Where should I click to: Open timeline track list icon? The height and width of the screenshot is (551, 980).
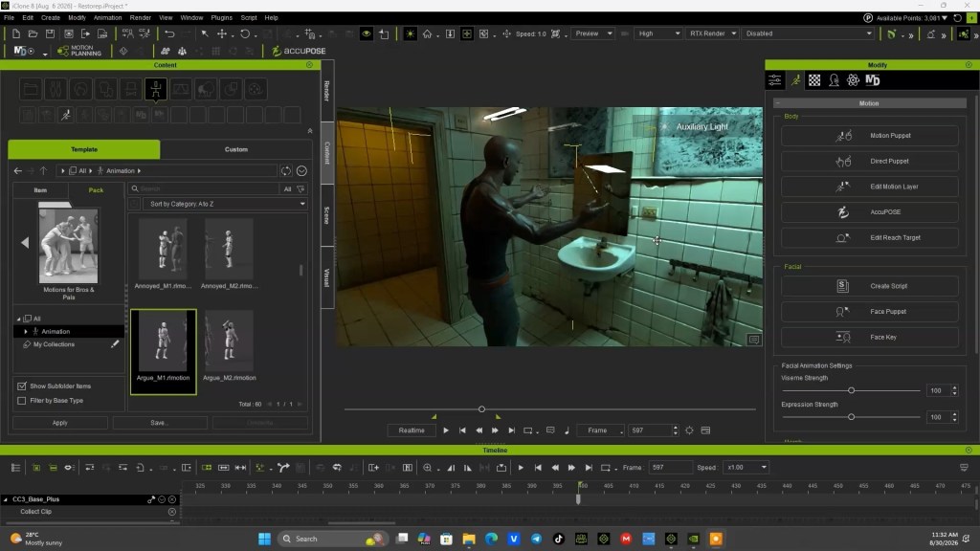[x=15, y=467]
